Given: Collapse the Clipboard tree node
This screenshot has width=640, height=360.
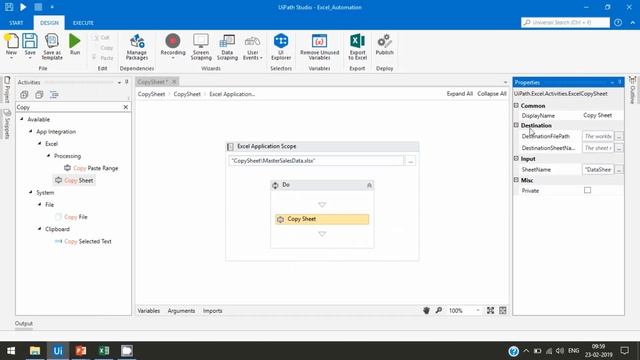Looking at the screenshot, I should 40,229.
